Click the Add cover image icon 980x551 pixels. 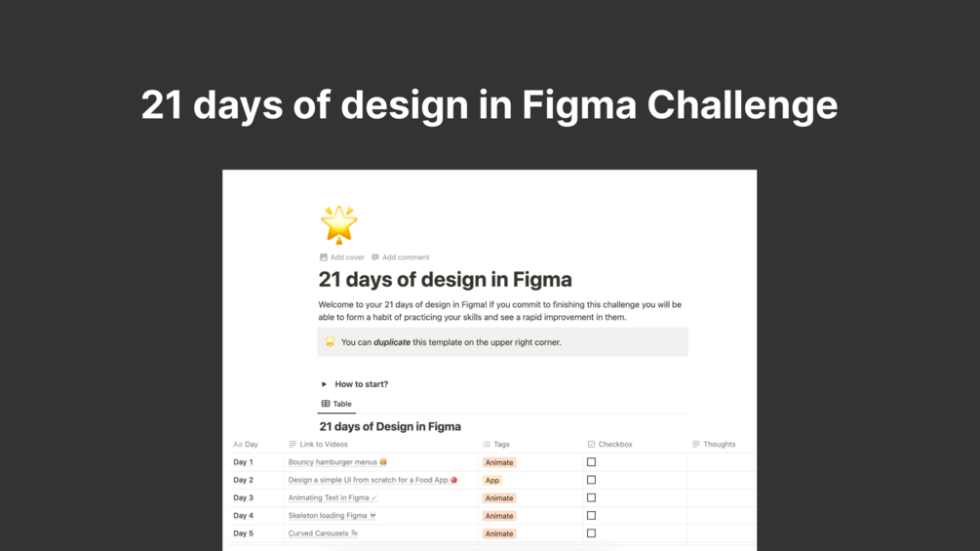(324, 257)
